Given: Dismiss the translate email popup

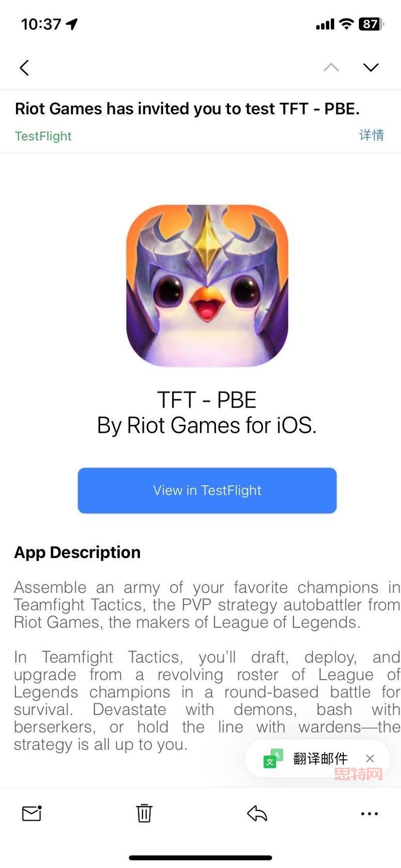Looking at the screenshot, I should 370,758.
